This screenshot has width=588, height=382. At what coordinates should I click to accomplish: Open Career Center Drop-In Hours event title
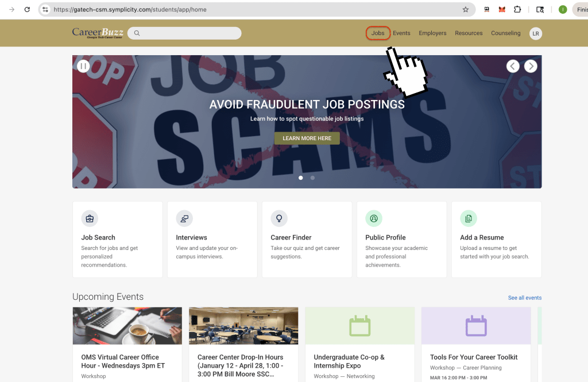click(x=241, y=365)
